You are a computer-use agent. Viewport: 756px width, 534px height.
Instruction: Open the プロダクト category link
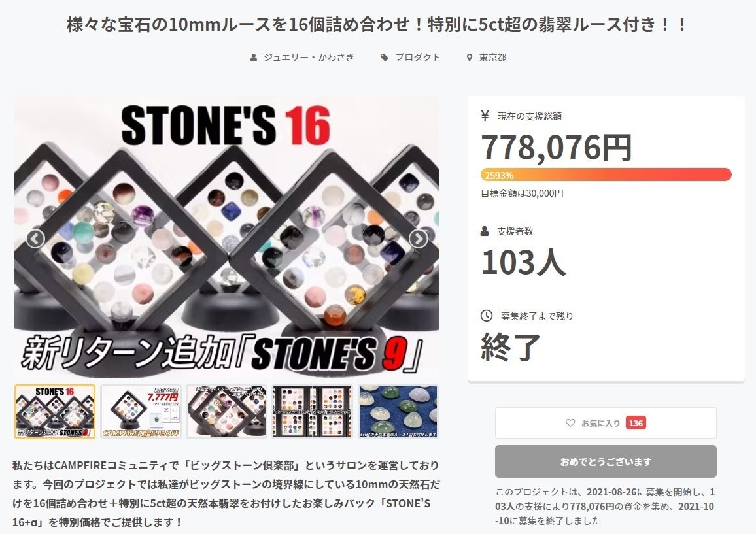point(417,58)
